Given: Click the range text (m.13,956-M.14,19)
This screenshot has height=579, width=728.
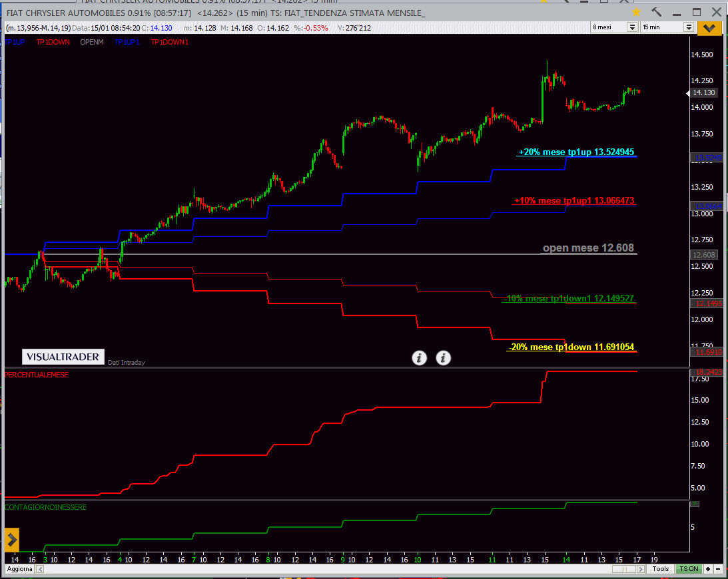Looking at the screenshot, I should [x=38, y=28].
